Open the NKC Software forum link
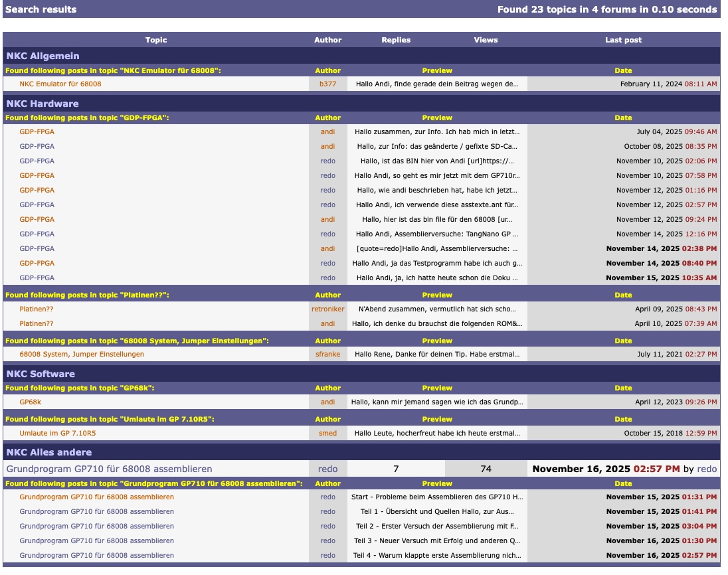The image size is (728, 575). [x=41, y=374]
